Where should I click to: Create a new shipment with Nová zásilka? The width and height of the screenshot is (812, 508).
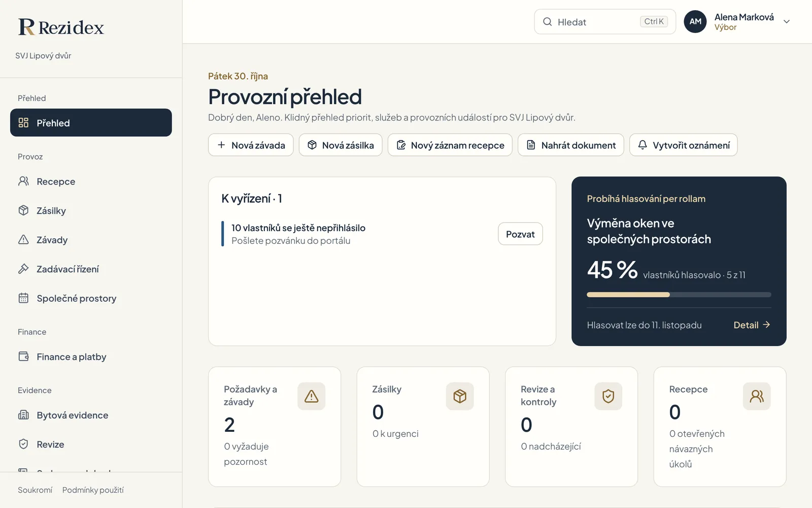coord(341,145)
